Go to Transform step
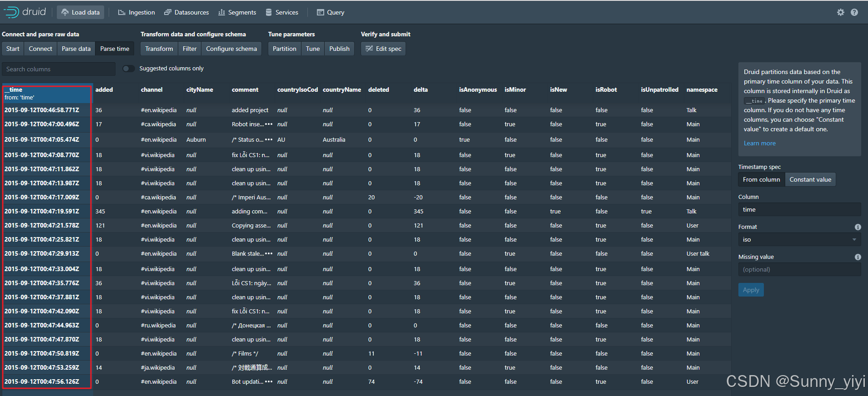This screenshot has height=396, width=868. [x=159, y=49]
